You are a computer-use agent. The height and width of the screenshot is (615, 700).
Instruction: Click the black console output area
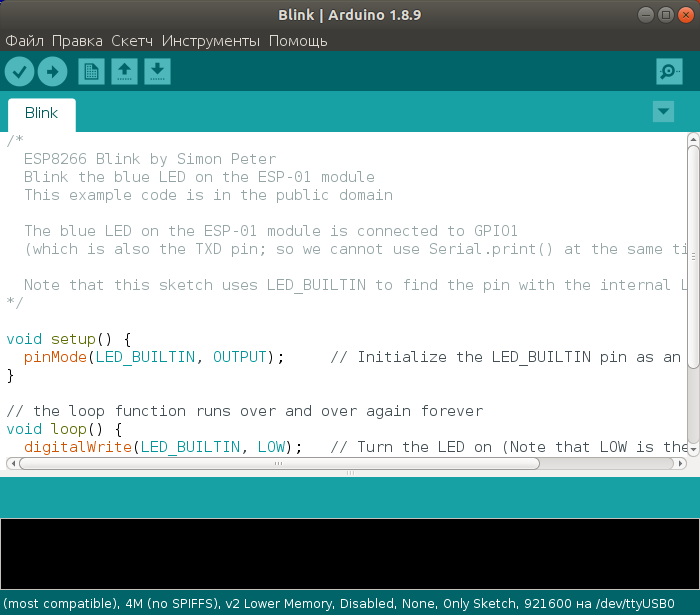(350, 554)
